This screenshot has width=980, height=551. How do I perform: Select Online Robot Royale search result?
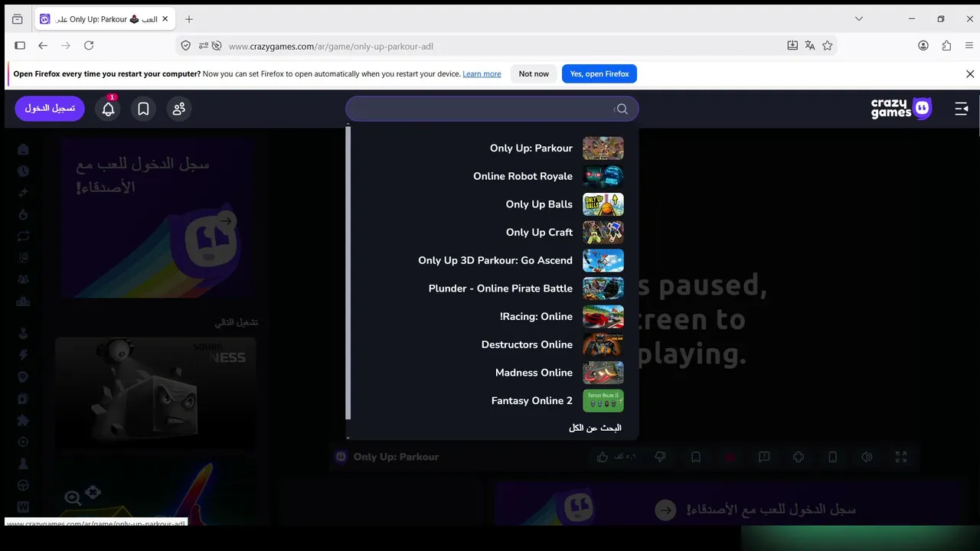pyautogui.click(x=492, y=176)
